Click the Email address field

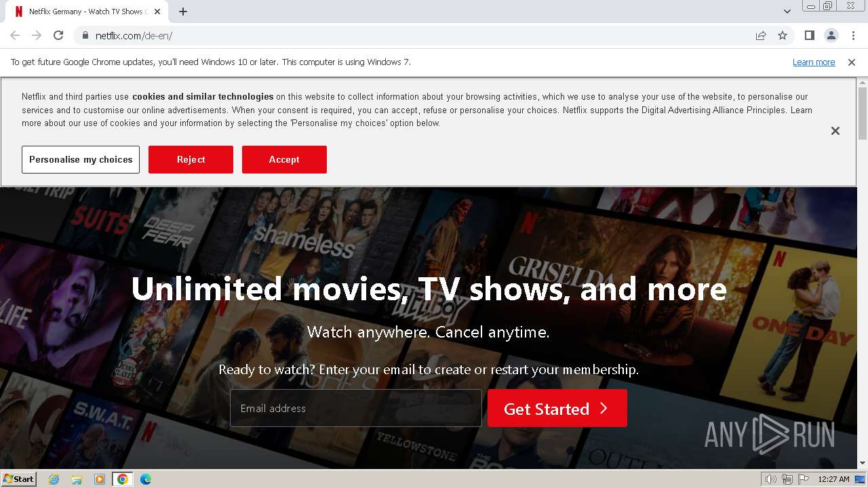click(356, 408)
